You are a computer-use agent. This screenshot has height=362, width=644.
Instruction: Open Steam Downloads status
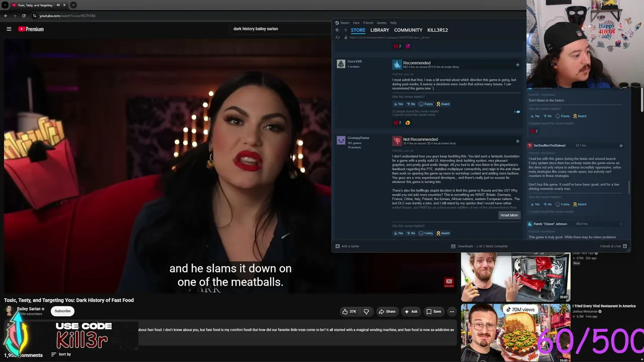tap(479, 246)
